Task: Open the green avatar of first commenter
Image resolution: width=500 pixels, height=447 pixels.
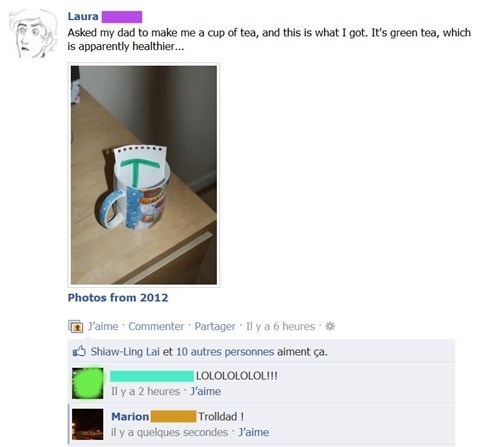Action: 88,383
